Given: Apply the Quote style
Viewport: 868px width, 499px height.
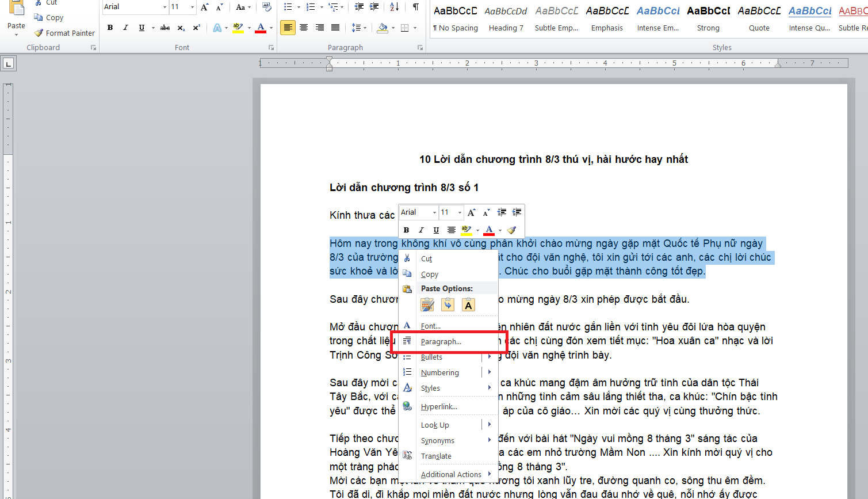Looking at the screenshot, I should (759, 17).
